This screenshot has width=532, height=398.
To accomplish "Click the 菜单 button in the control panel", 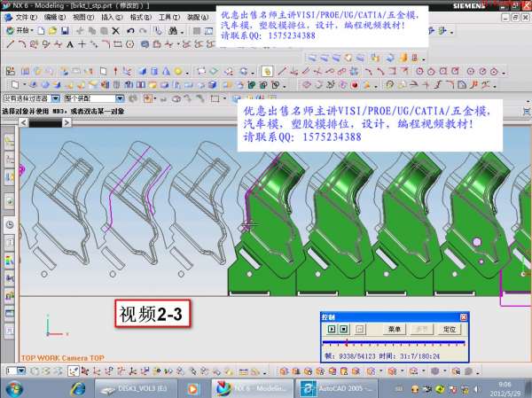I will [x=395, y=329].
